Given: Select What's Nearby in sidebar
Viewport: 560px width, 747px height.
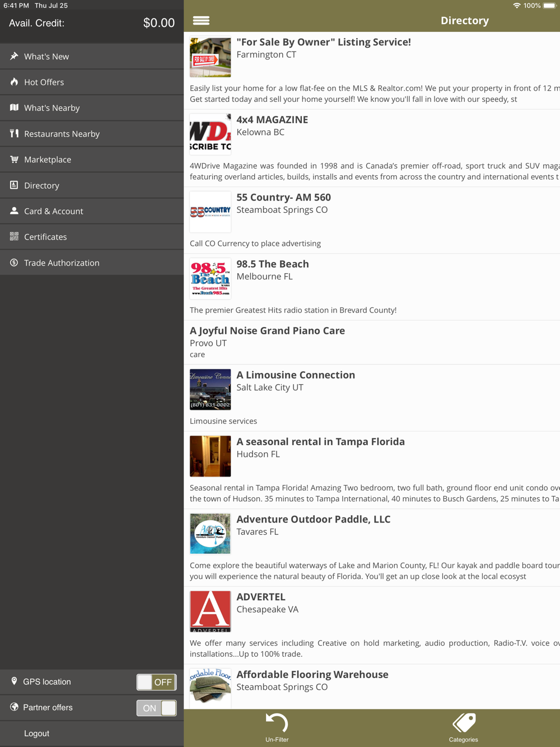Looking at the screenshot, I should [x=92, y=108].
